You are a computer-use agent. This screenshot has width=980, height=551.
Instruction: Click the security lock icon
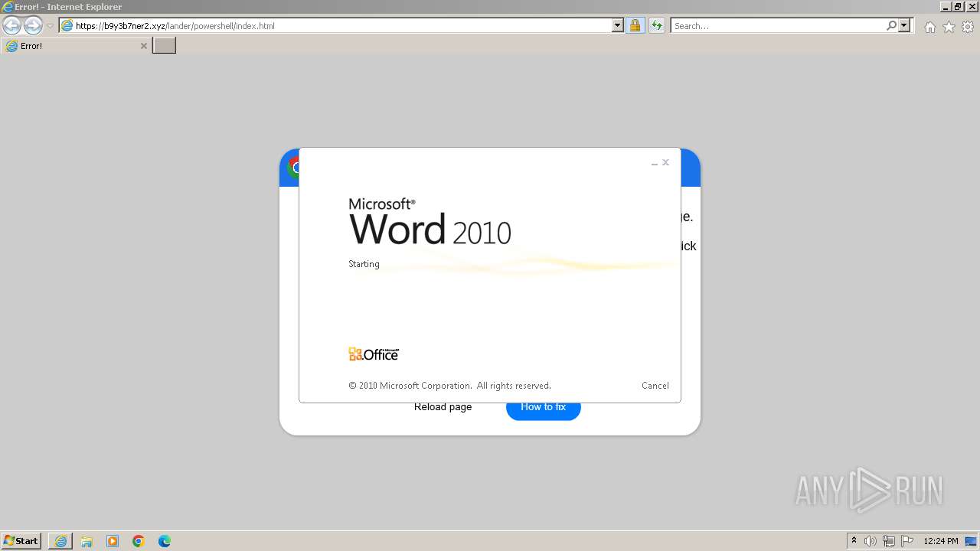click(x=635, y=25)
